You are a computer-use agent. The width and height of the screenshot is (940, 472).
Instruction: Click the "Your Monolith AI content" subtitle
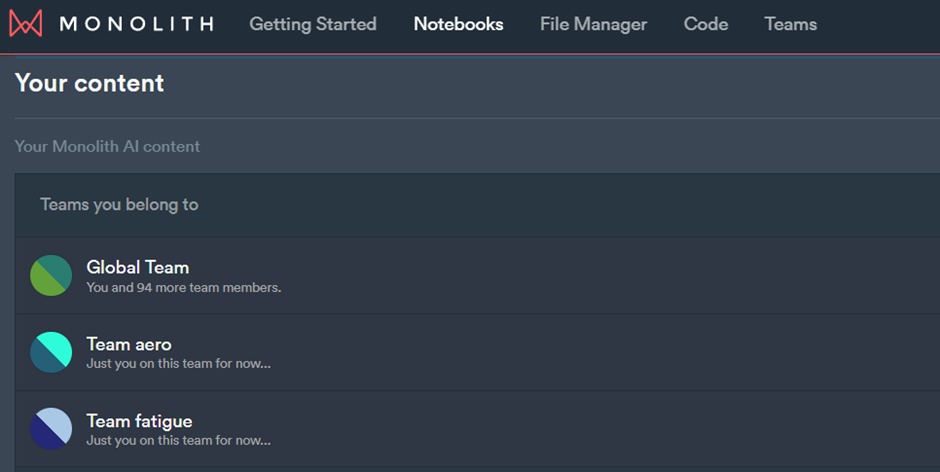pyautogui.click(x=107, y=146)
